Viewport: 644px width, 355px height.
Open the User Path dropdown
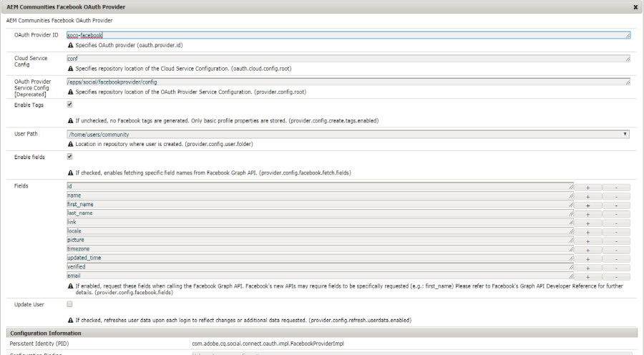pyautogui.click(x=348, y=135)
